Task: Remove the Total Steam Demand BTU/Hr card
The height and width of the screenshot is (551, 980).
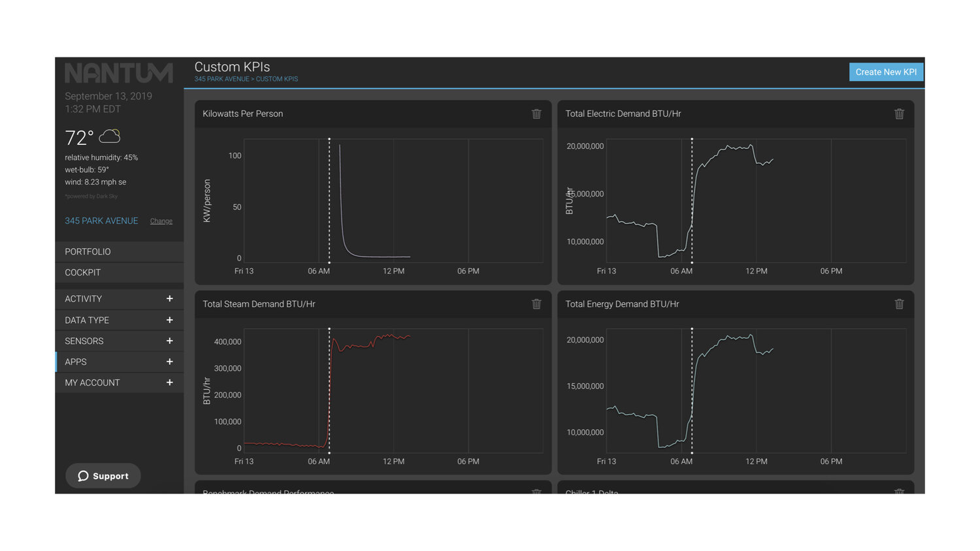Action: coord(536,304)
